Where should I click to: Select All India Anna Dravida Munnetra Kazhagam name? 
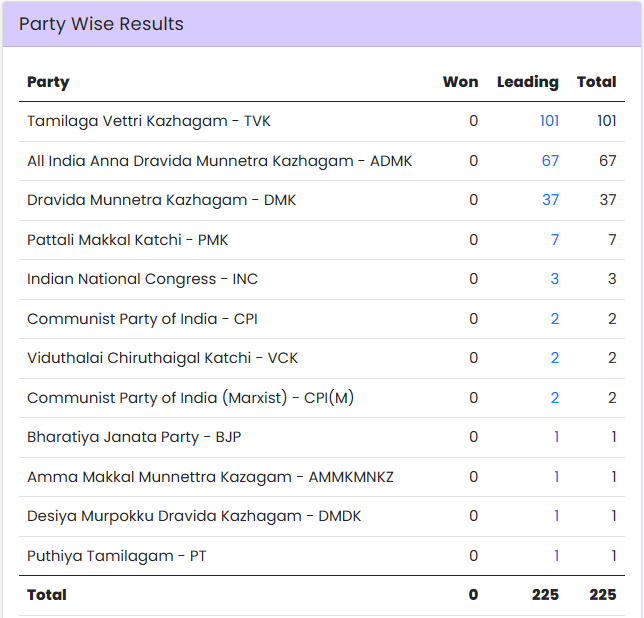219,161
